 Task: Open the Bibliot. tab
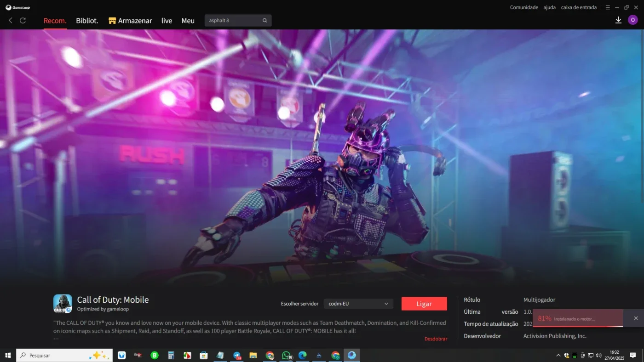pyautogui.click(x=87, y=21)
